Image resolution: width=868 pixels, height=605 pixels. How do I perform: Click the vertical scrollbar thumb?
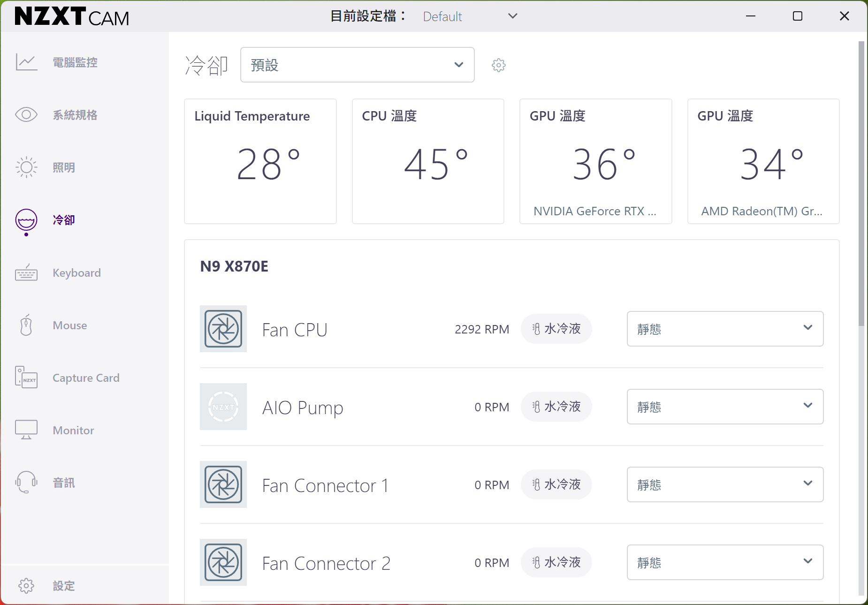[x=861, y=183]
